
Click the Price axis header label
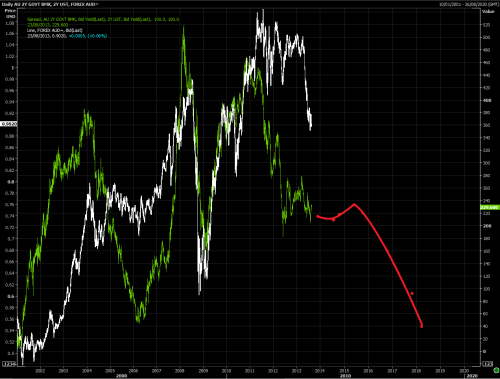coord(10,11)
